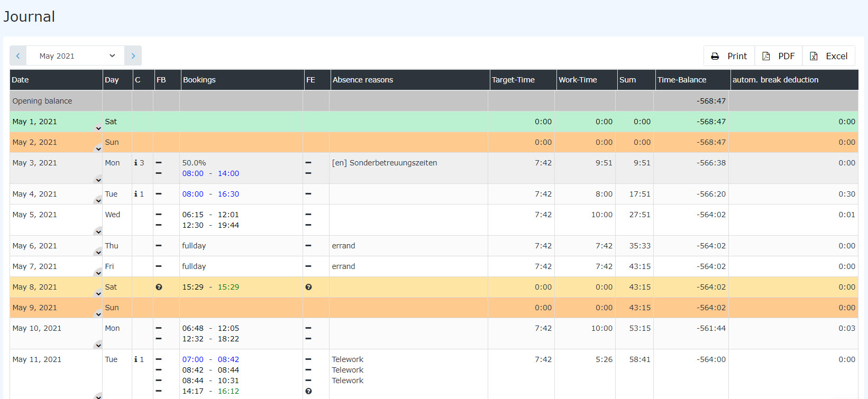Click question mark icon before 15:29 booking

tap(159, 287)
